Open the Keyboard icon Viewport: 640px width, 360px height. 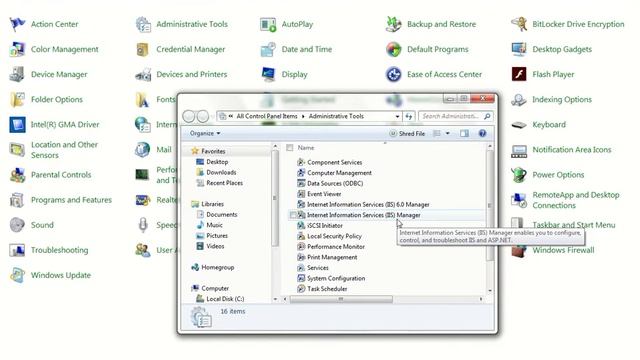pos(519,125)
